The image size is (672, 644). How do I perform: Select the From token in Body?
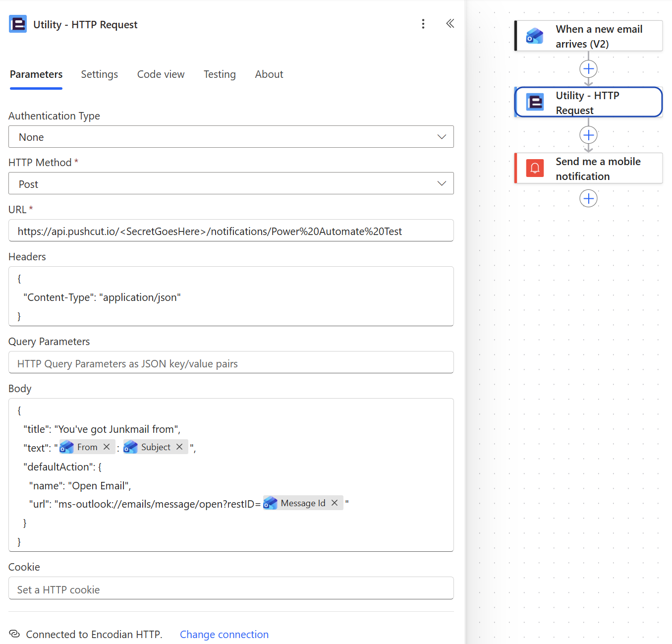[87, 447]
